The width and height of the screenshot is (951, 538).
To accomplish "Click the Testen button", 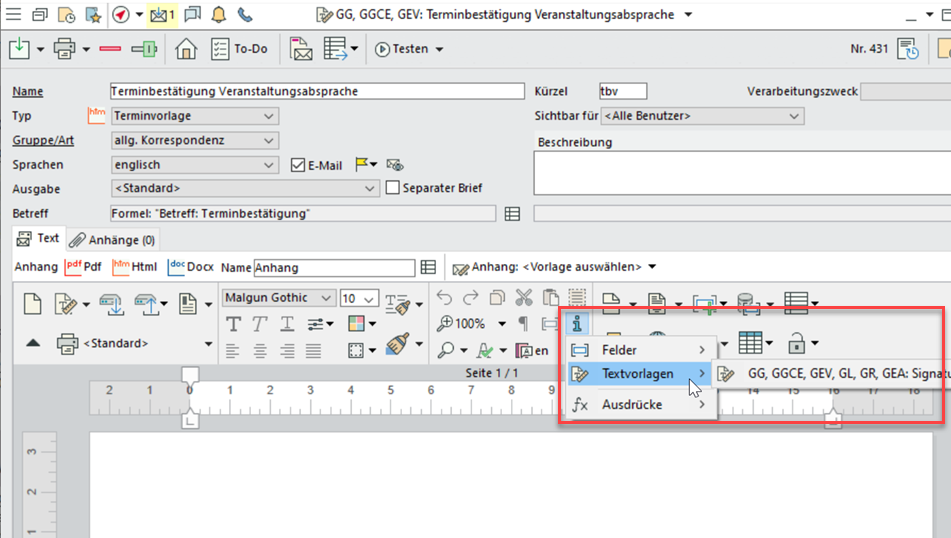I will pos(408,49).
